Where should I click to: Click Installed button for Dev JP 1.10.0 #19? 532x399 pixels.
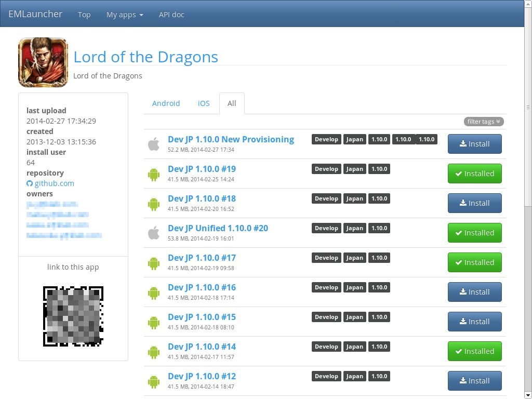(475, 174)
